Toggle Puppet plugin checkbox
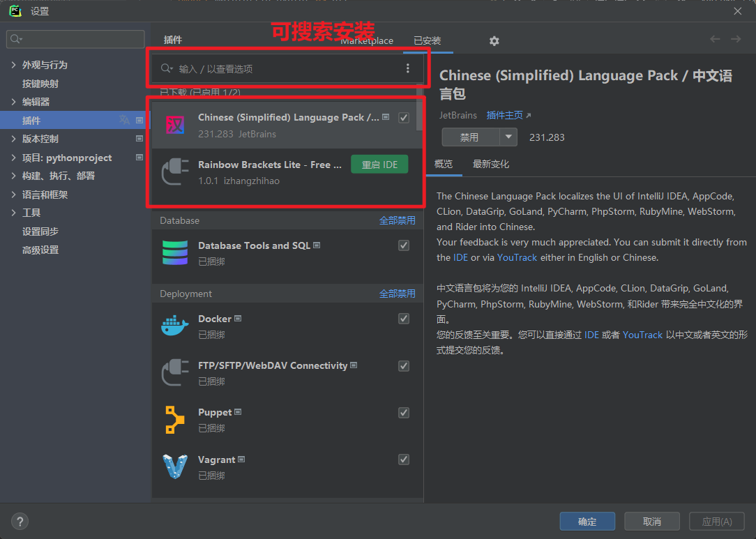 pyautogui.click(x=404, y=413)
